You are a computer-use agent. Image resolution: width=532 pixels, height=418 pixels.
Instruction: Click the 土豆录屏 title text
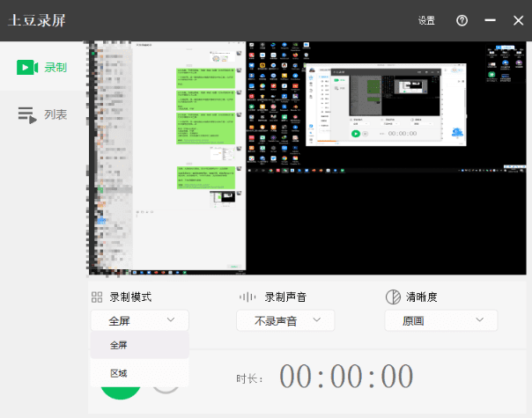[37, 20]
